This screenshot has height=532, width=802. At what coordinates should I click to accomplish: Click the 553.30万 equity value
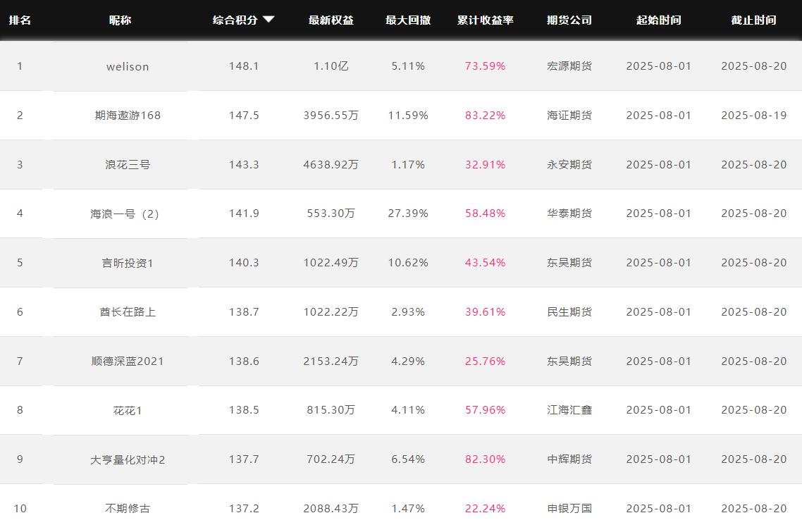(x=331, y=214)
